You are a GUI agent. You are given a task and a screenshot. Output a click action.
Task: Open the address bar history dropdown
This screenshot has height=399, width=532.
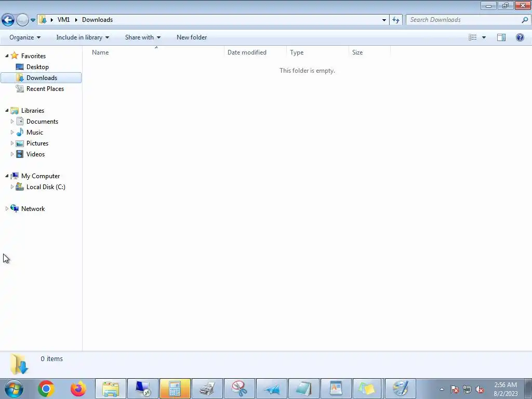[384, 20]
